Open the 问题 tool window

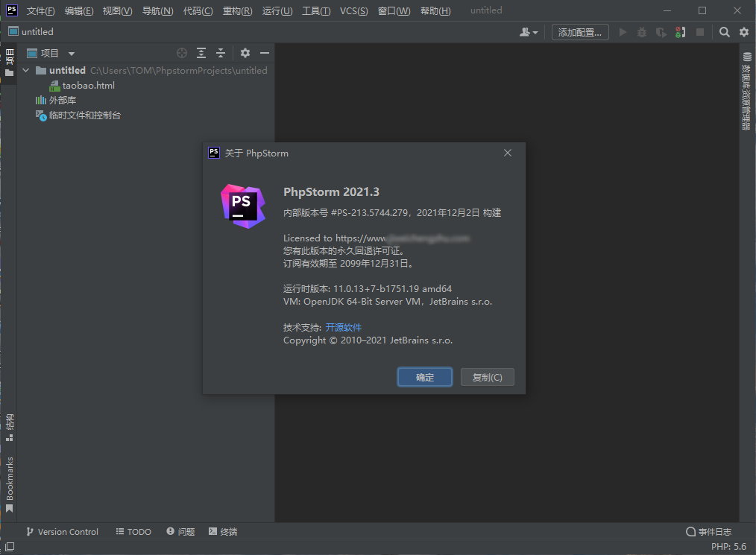point(180,531)
